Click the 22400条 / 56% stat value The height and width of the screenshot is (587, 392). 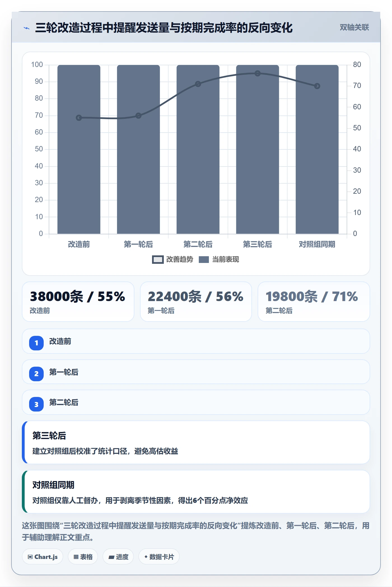[195, 297]
